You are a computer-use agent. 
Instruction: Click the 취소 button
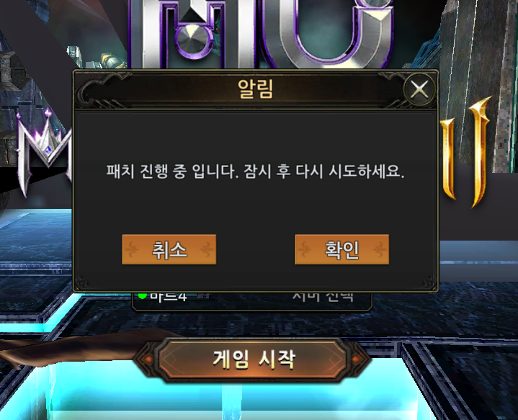pos(169,249)
